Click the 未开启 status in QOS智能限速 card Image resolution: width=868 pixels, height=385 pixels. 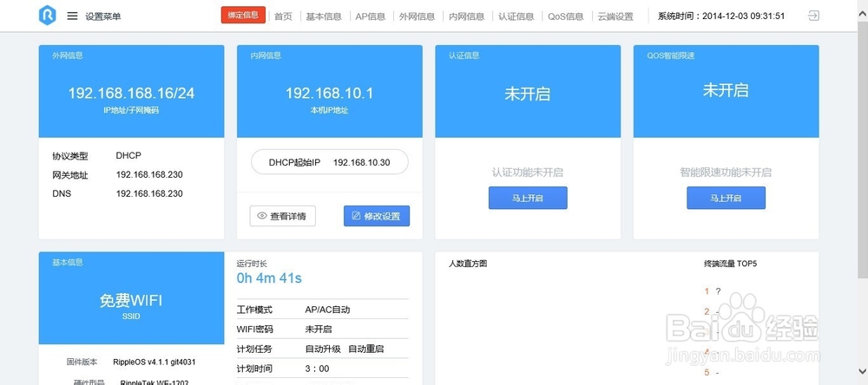726,91
